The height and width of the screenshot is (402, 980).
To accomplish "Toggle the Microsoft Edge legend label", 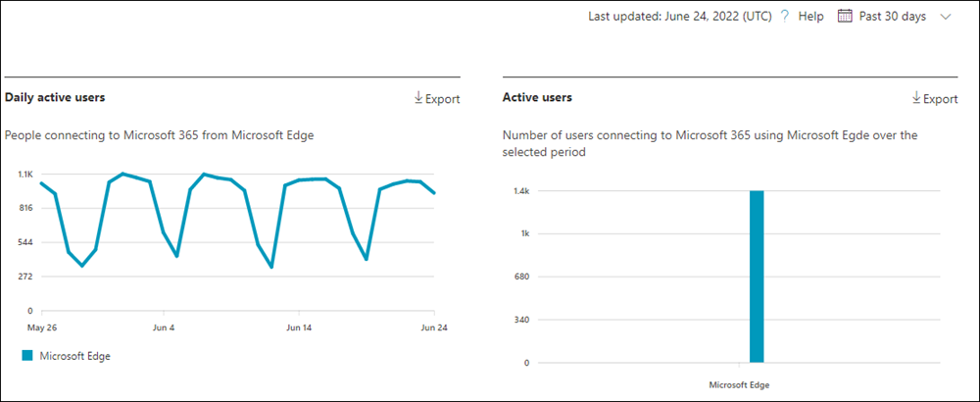I will click(x=75, y=355).
